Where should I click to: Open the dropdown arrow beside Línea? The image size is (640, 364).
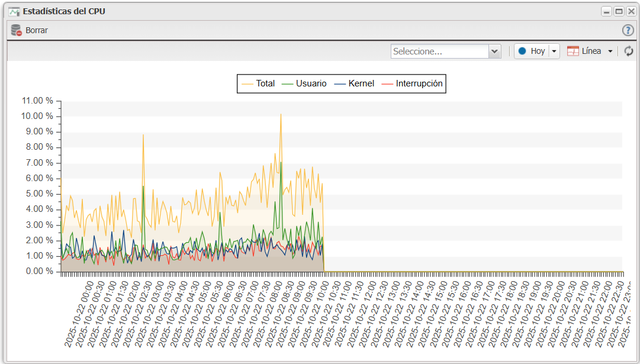click(x=610, y=51)
